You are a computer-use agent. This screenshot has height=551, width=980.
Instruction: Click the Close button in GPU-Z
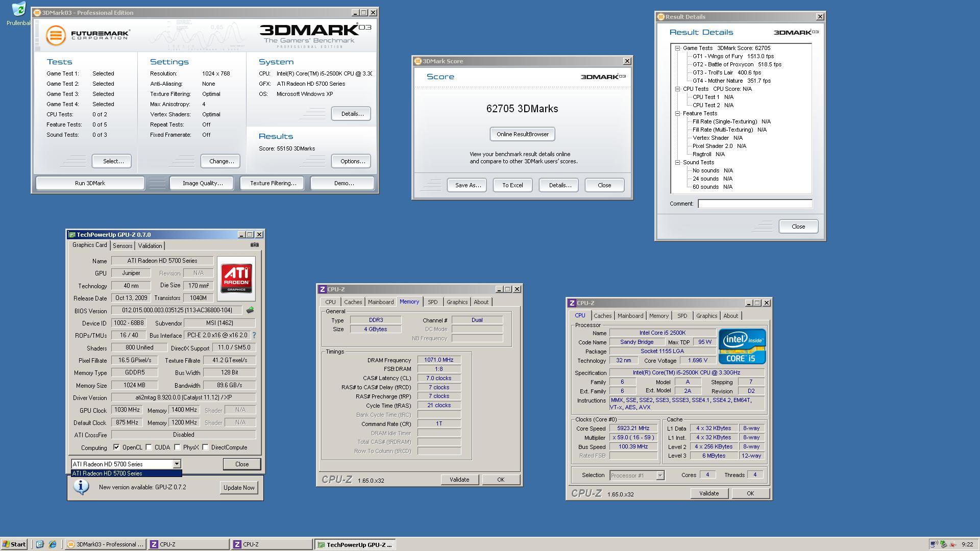(242, 464)
